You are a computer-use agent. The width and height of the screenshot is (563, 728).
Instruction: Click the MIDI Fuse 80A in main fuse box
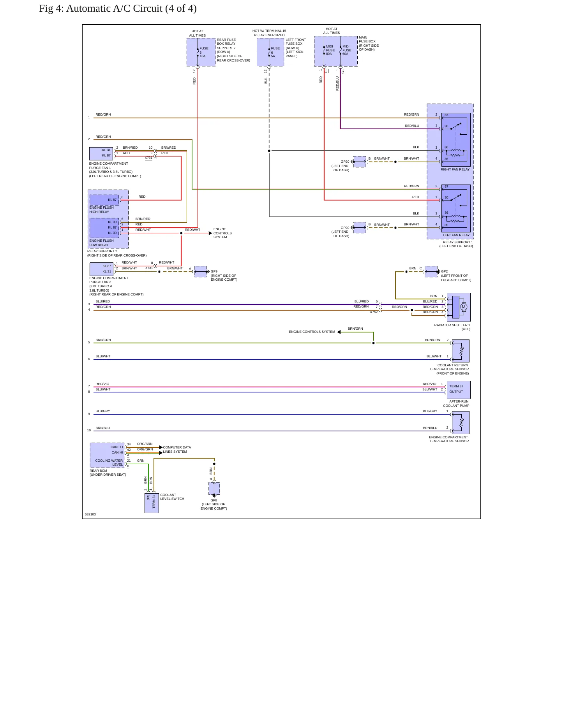328,50
